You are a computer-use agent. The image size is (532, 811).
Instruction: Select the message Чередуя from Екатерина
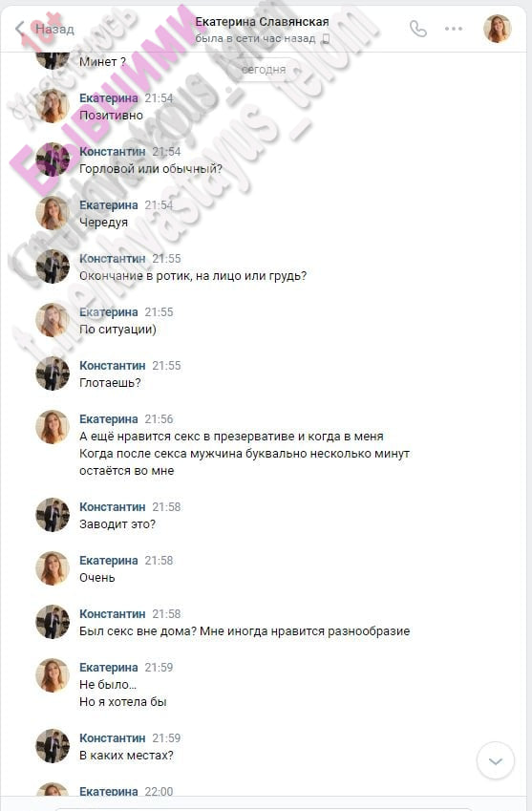(103, 223)
